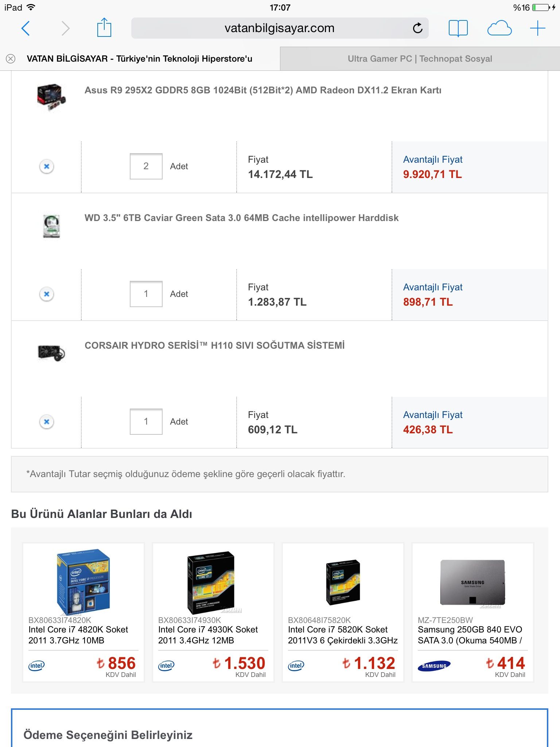This screenshot has width=560, height=747.
Task: Switch to Ultra Gamer PC Technopat tab
Action: tap(420, 59)
